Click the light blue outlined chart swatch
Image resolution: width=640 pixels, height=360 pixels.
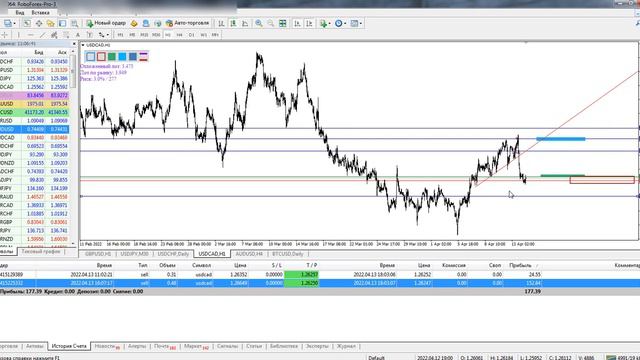point(91,56)
